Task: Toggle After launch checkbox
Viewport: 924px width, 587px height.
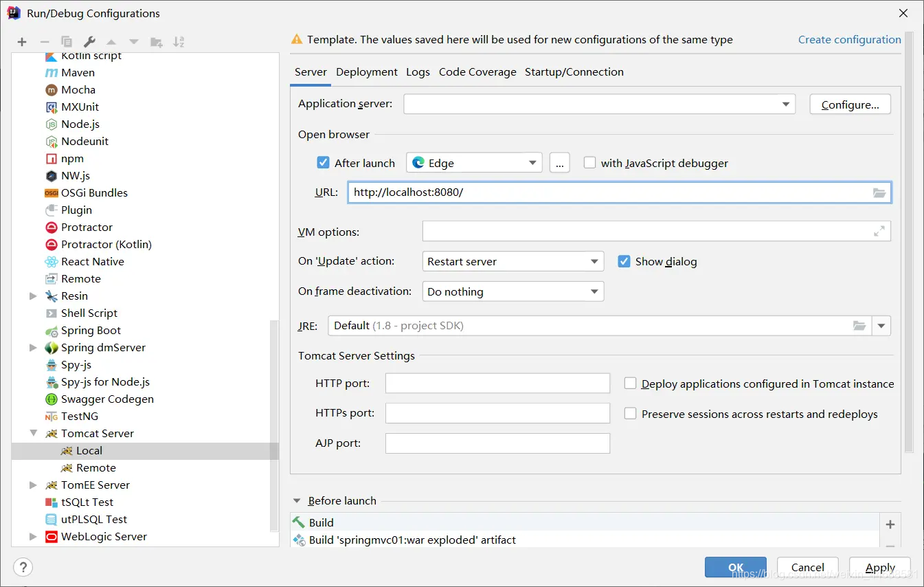Action: (x=323, y=163)
